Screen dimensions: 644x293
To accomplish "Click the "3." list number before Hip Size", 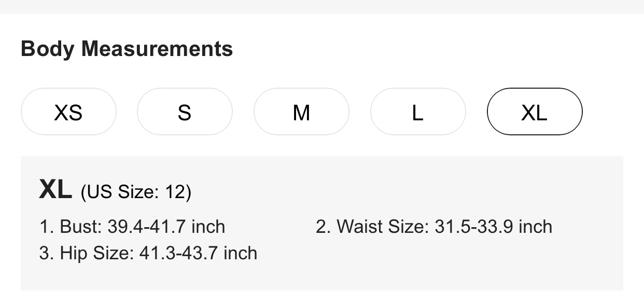I will click(46, 253).
